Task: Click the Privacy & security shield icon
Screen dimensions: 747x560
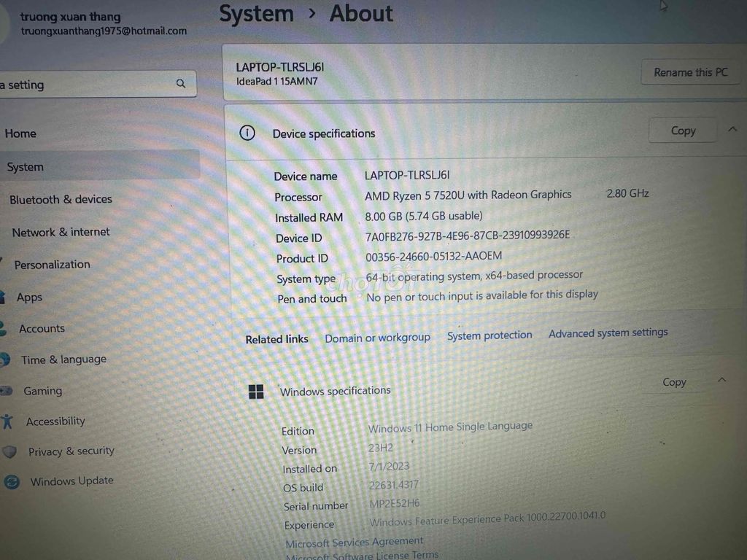Action: point(10,451)
